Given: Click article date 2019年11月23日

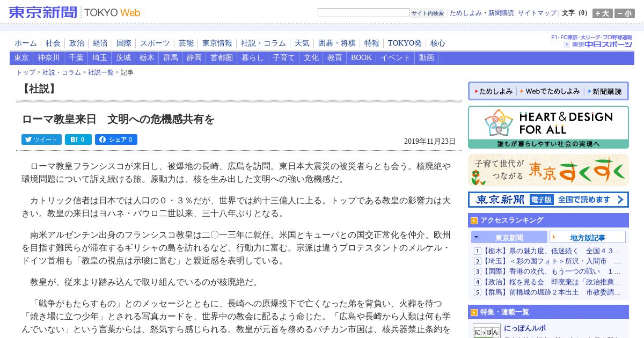Looking at the screenshot, I should [x=430, y=141].
